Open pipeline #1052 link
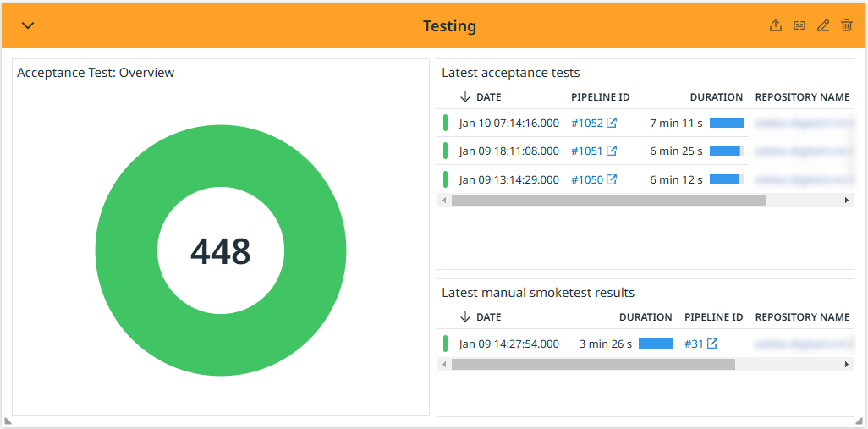The image size is (868, 429). click(586, 123)
